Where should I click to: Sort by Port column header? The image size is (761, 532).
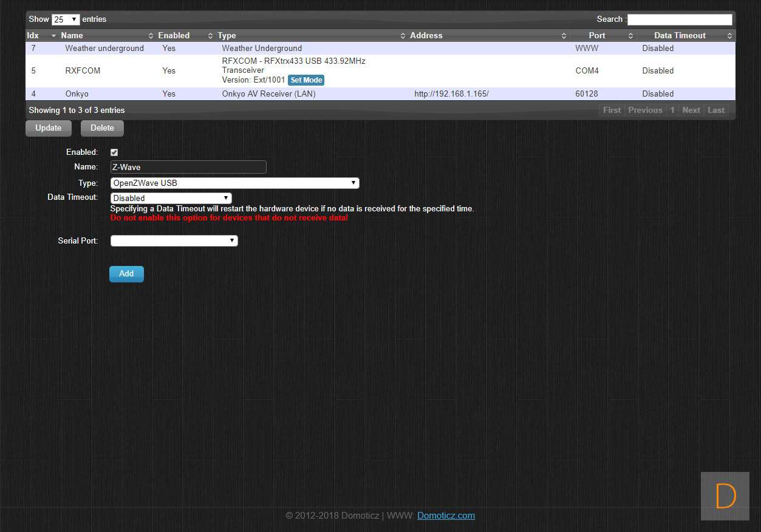coord(597,36)
